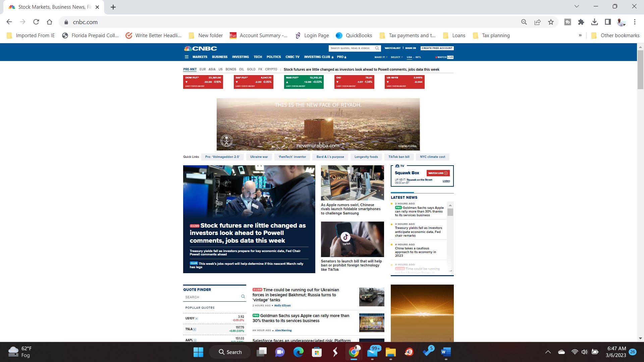Select the ASIA market tab
Screen dimensions: 644x362
(x=212, y=69)
